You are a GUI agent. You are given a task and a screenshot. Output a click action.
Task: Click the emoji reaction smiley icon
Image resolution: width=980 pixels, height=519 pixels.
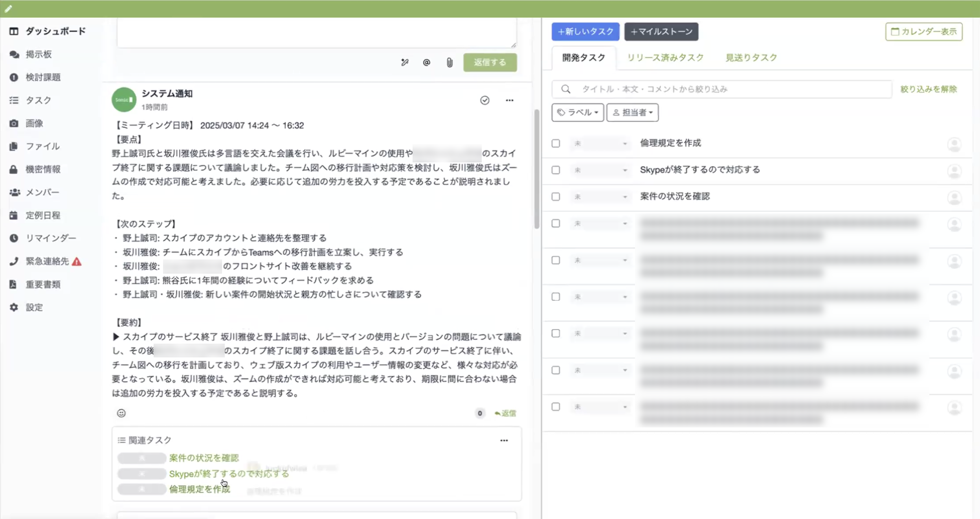tap(121, 413)
